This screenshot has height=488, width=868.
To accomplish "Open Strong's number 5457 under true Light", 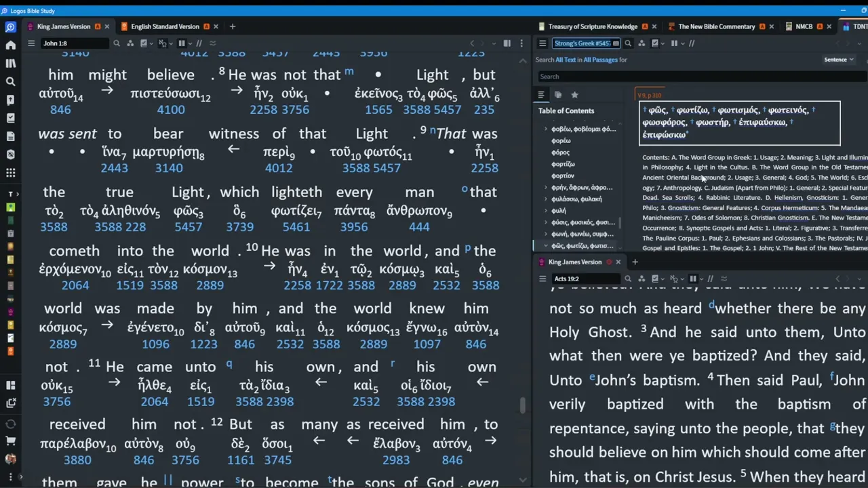I will click(189, 227).
